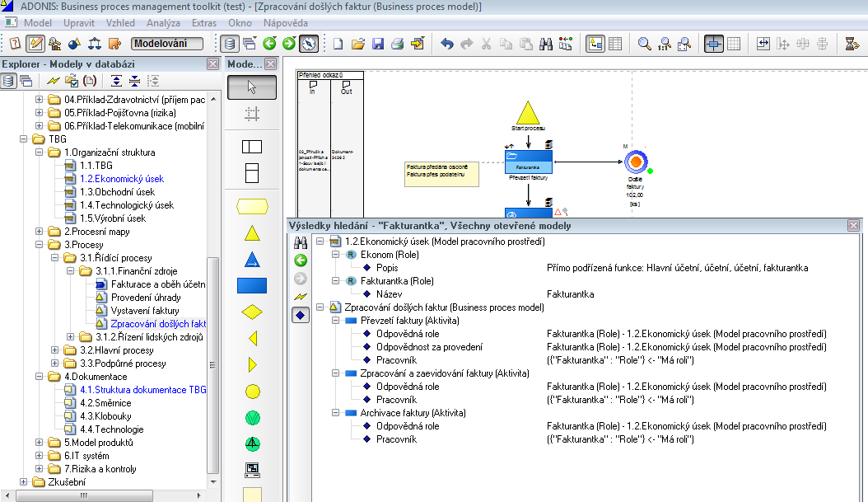Create a new model with blank page icon

click(338, 44)
